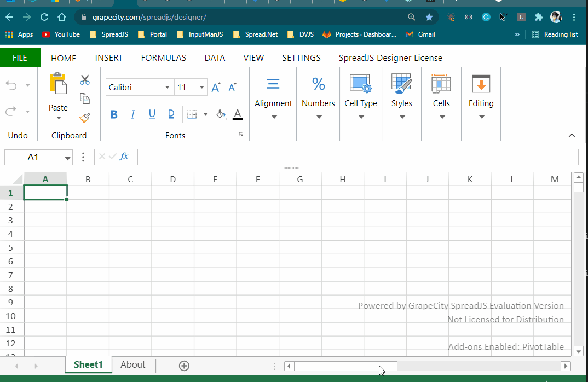This screenshot has width=588, height=382.
Task: Switch to the INSERT ribbon tab
Action: point(109,57)
